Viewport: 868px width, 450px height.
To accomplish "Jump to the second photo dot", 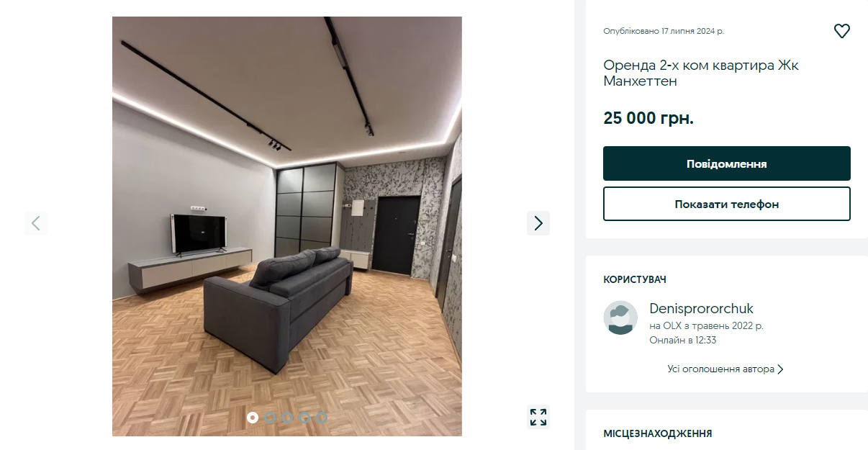I will [270, 417].
